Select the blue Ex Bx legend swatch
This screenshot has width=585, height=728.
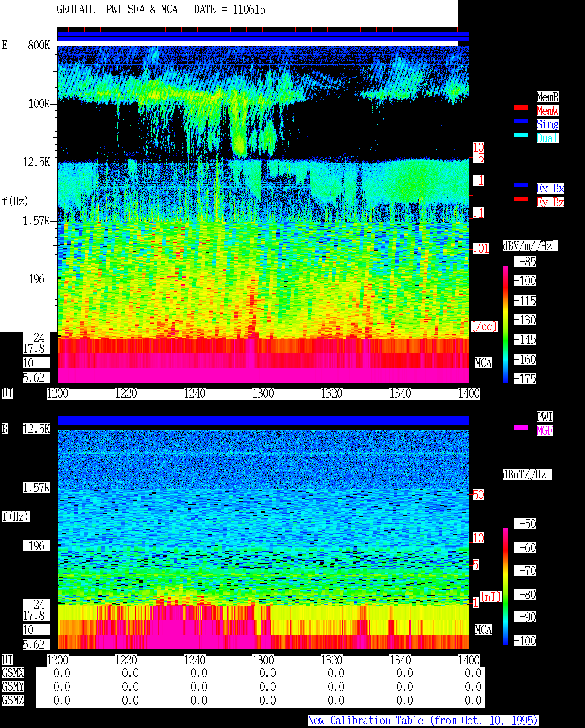coord(521,185)
